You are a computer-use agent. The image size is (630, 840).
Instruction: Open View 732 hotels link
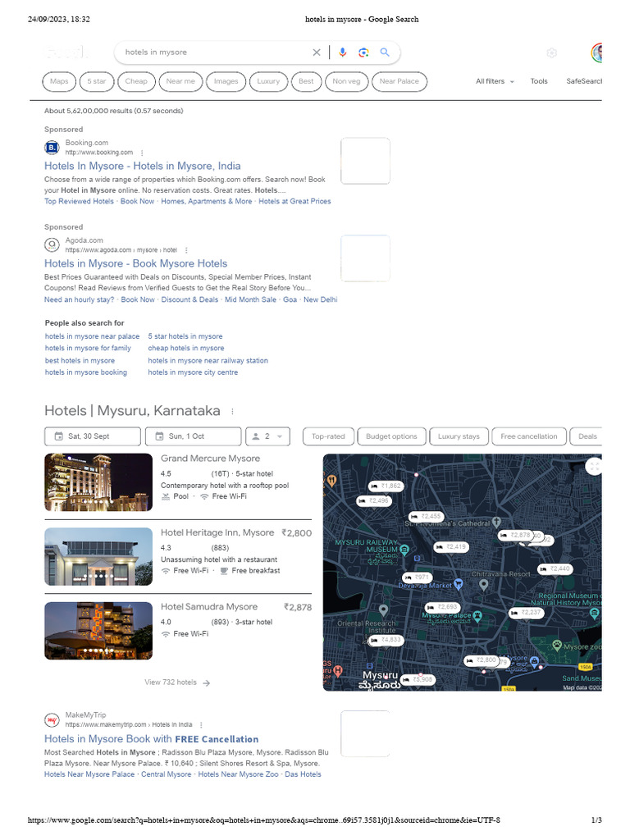pos(171,682)
